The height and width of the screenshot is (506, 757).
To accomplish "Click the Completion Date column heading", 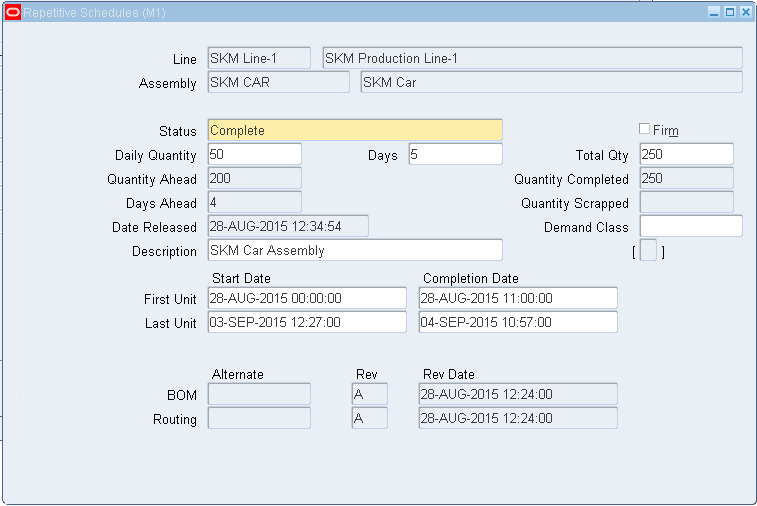I will [471, 279].
